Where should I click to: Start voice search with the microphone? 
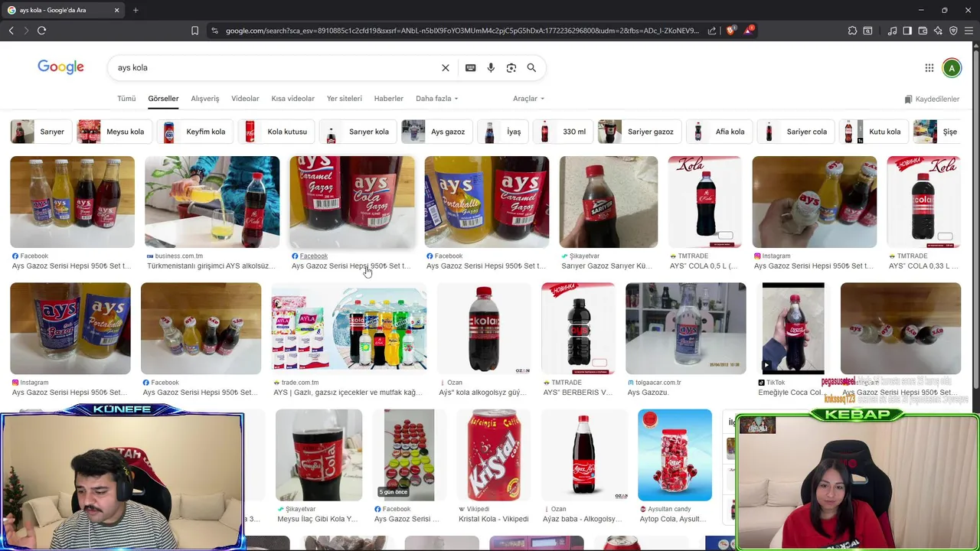[491, 68]
